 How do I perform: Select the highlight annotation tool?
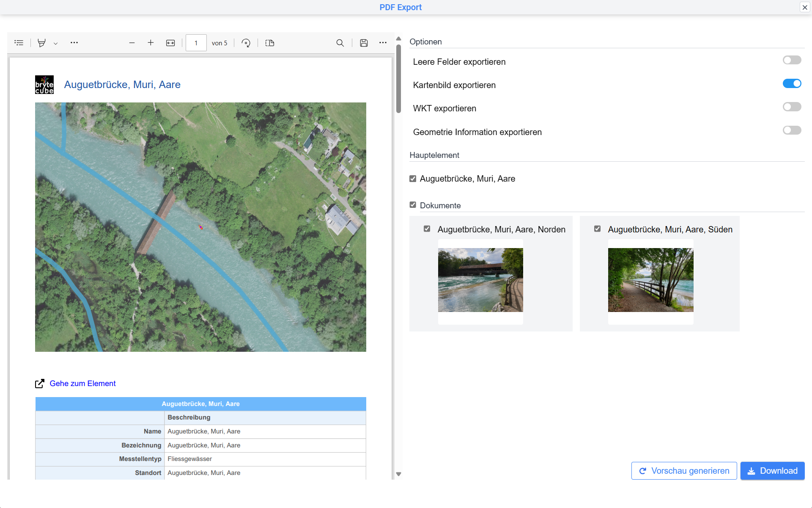pyautogui.click(x=41, y=43)
